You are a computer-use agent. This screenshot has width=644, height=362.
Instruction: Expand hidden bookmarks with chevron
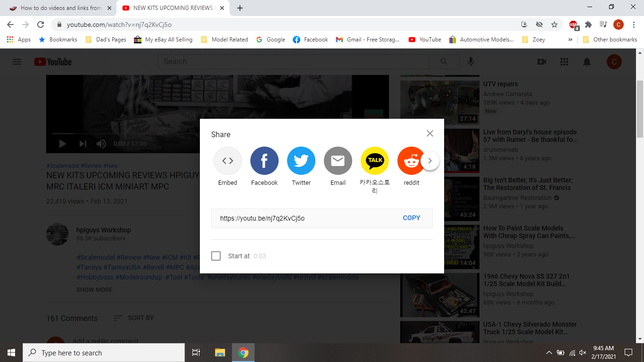tap(570, 40)
